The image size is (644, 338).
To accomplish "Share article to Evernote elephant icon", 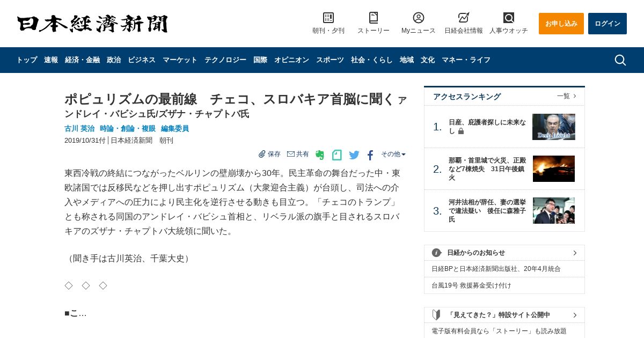I will click(320, 155).
